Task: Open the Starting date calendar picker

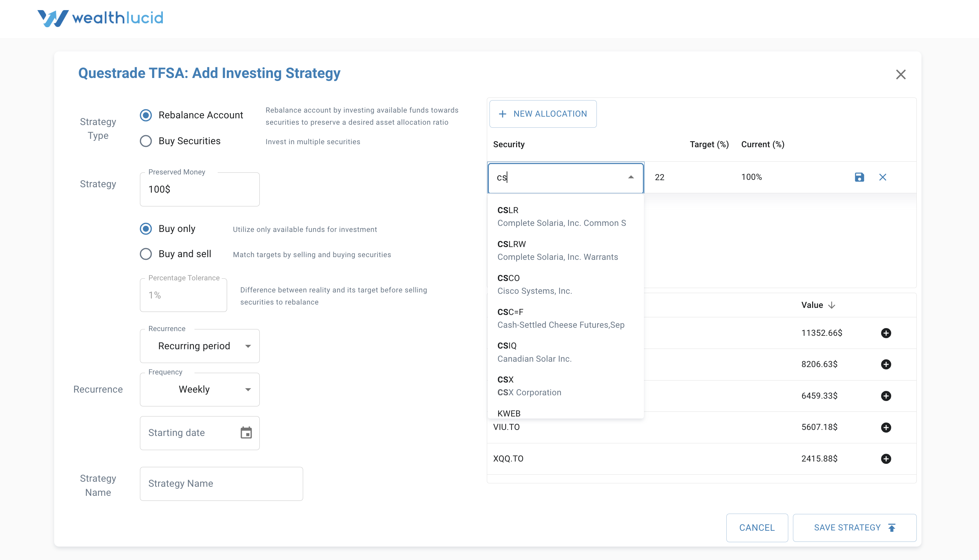Action: [246, 433]
